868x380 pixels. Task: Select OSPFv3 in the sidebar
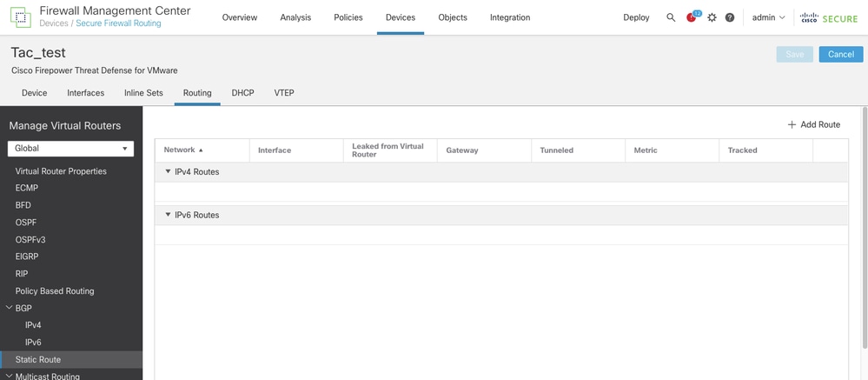(x=30, y=240)
